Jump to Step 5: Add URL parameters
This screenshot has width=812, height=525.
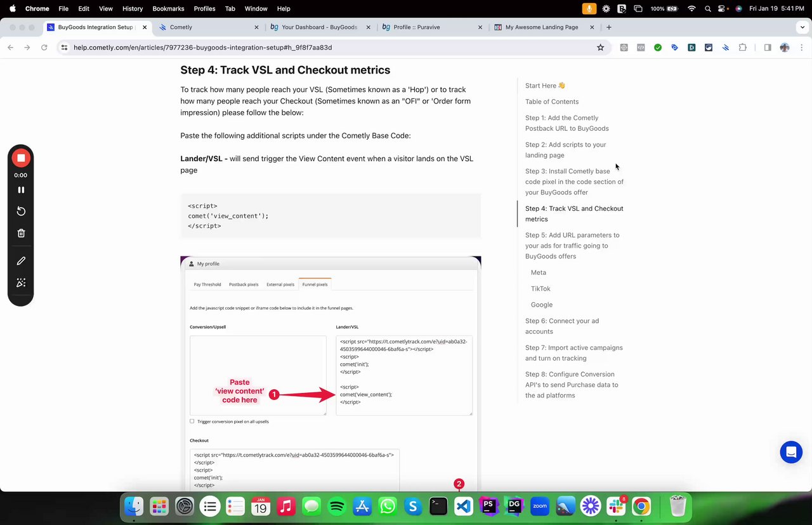tap(572, 246)
